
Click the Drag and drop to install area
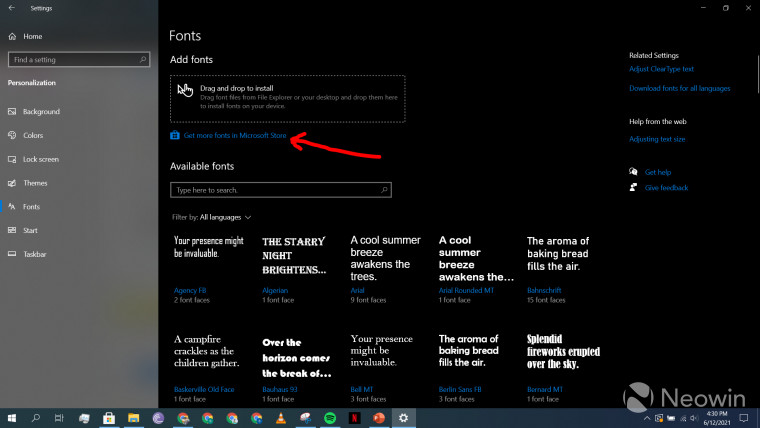coord(287,98)
